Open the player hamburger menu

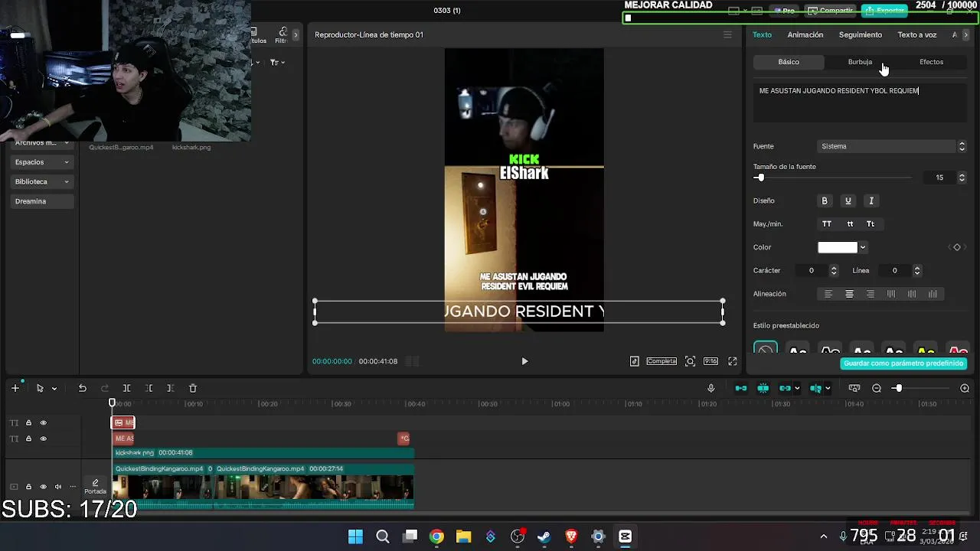click(728, 34)
